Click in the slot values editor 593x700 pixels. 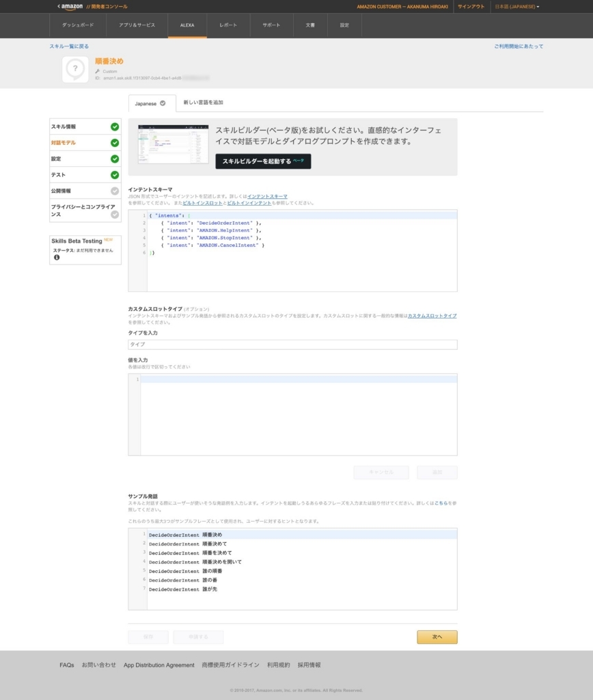[292, 415]
